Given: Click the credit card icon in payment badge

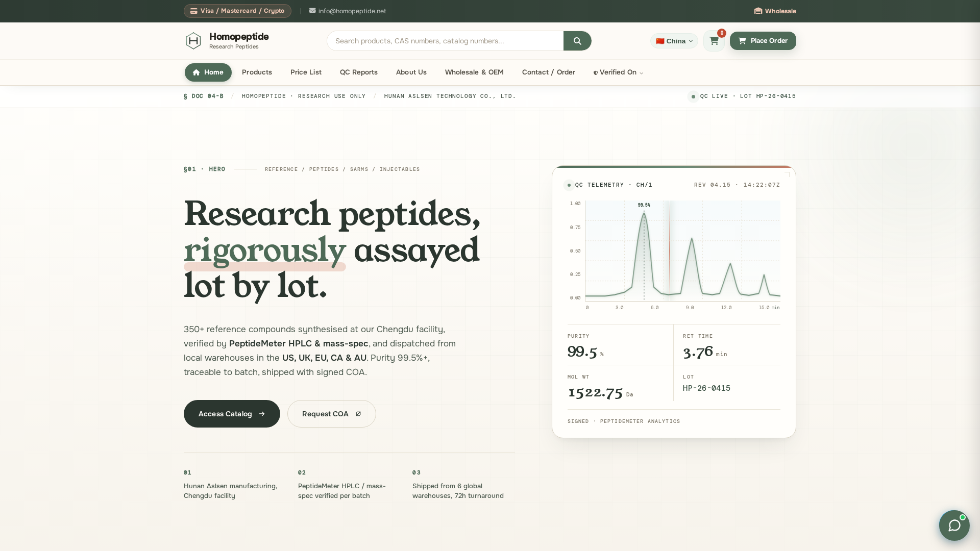Looking at the screenshot, I should click(194, 11).
